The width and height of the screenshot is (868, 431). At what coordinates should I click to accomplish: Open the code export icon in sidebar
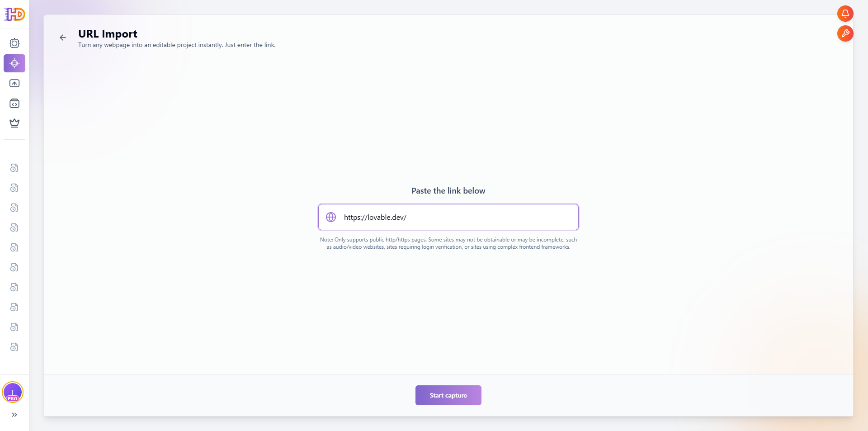(x=14, y=103)
